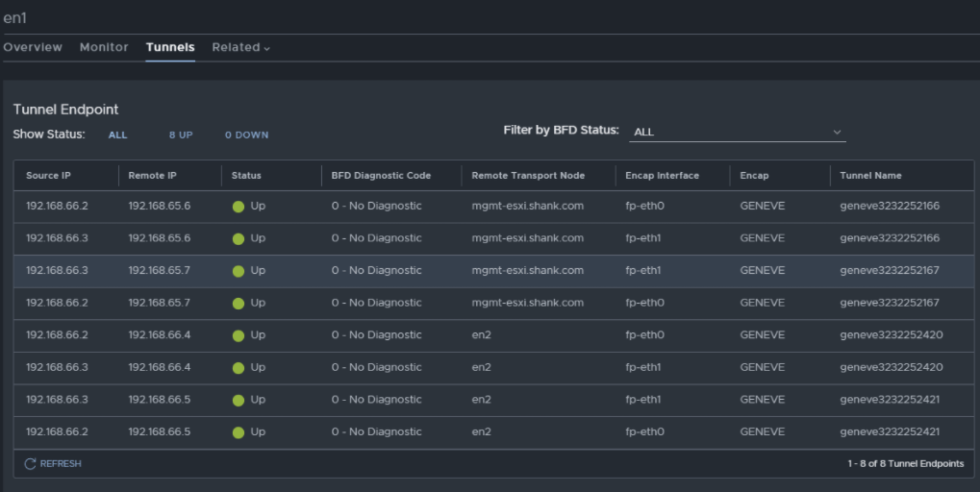Viewport: 980px width, 492px height.
Task: Open the Related tab chevron
Action: coord(266,48)
